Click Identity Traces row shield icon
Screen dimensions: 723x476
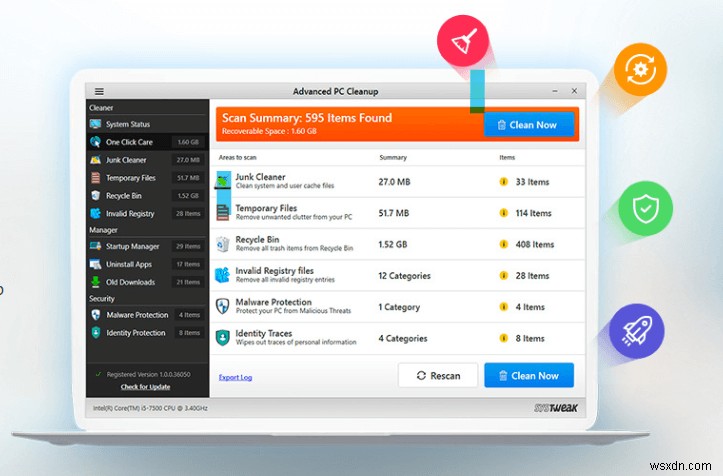[223, 338]
